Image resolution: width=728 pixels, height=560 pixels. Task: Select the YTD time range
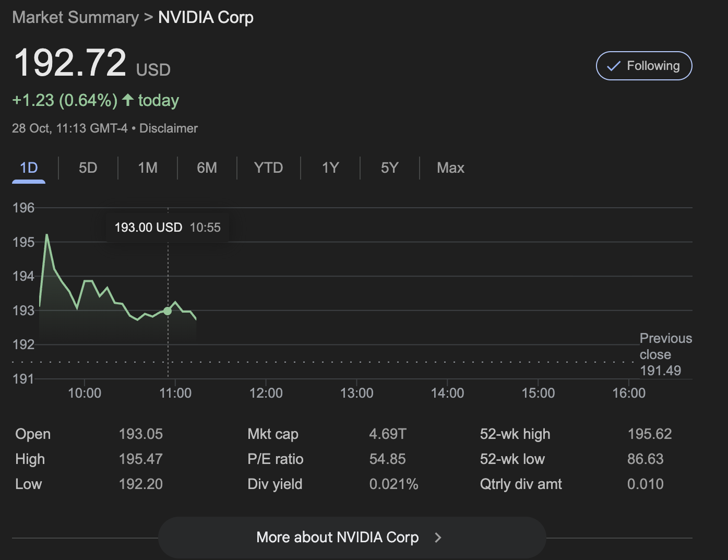(268, 168)
